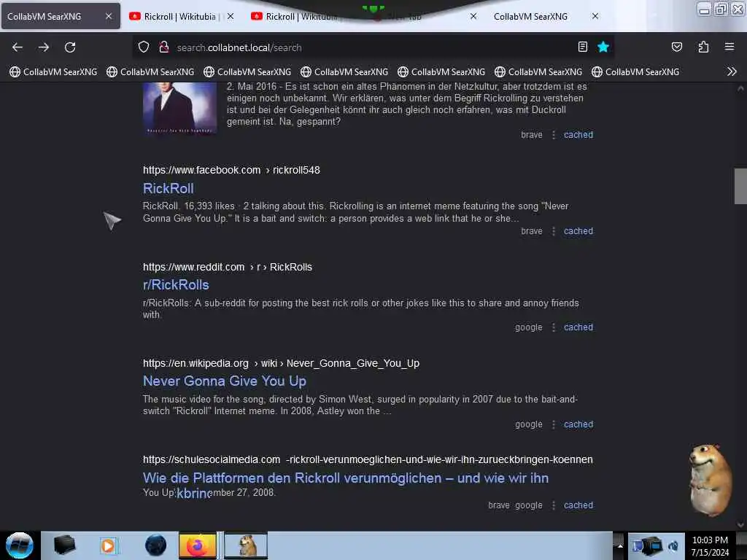
Task: Click the en.wikipedia.org result URL
Action: click(281, 363)
